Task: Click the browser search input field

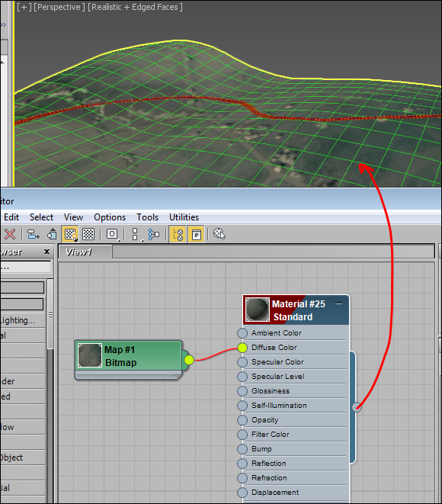Action: click(25, 267)
